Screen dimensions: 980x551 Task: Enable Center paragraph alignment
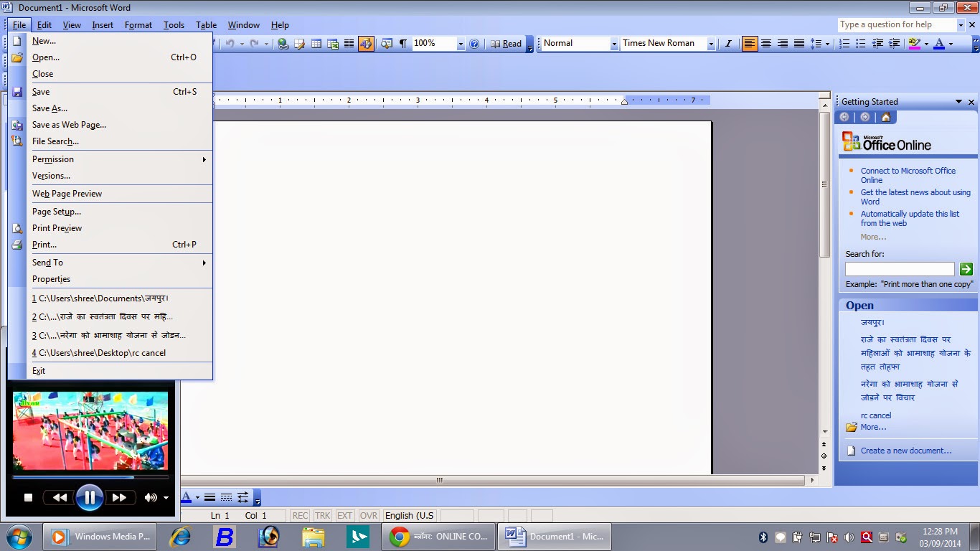coord(765,44)
